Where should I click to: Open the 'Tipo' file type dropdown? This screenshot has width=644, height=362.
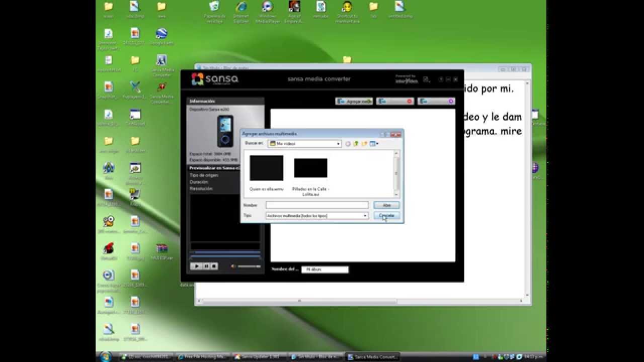tap(365, 216)
